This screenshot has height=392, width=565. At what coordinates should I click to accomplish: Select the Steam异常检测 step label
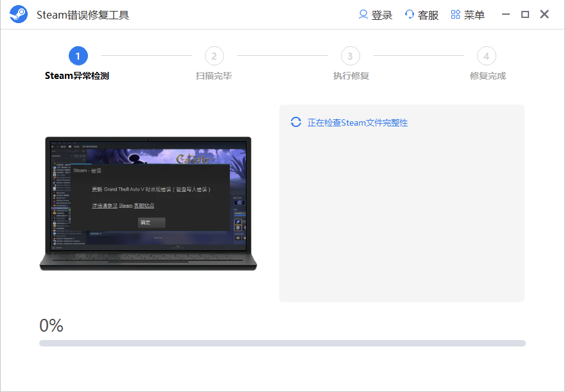coord(77,76)
